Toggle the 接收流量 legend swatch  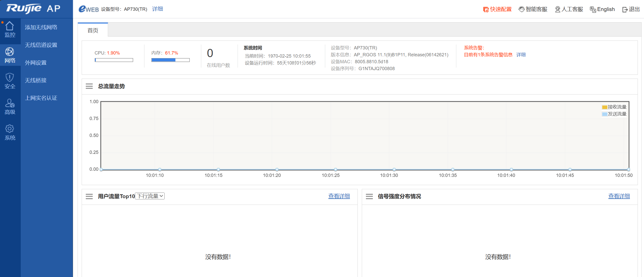click(605, 107)
